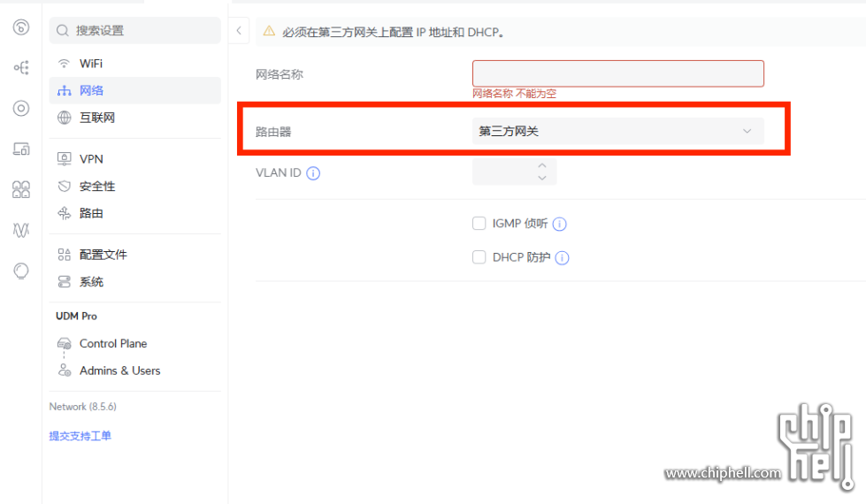Screen dimensions: 866x504
Task: Click the 网络名称 不能为空 error message
Action: pyautogui.click(x=514, y=94)
